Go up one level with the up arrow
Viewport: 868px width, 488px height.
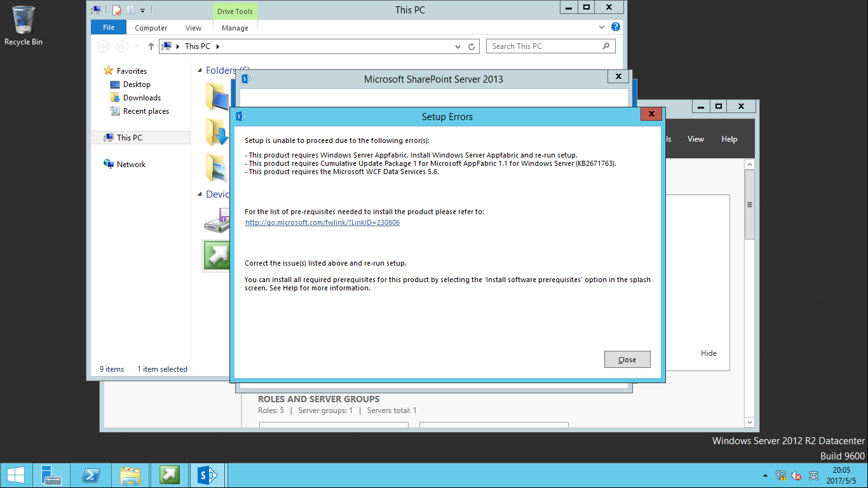coord(151,46)
